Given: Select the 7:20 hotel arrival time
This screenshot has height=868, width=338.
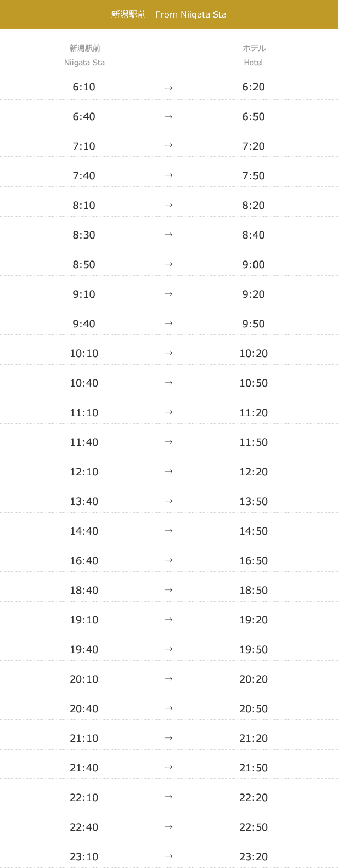Looking at the screenshot, I should pyautogui.click(x=253, y=146).
